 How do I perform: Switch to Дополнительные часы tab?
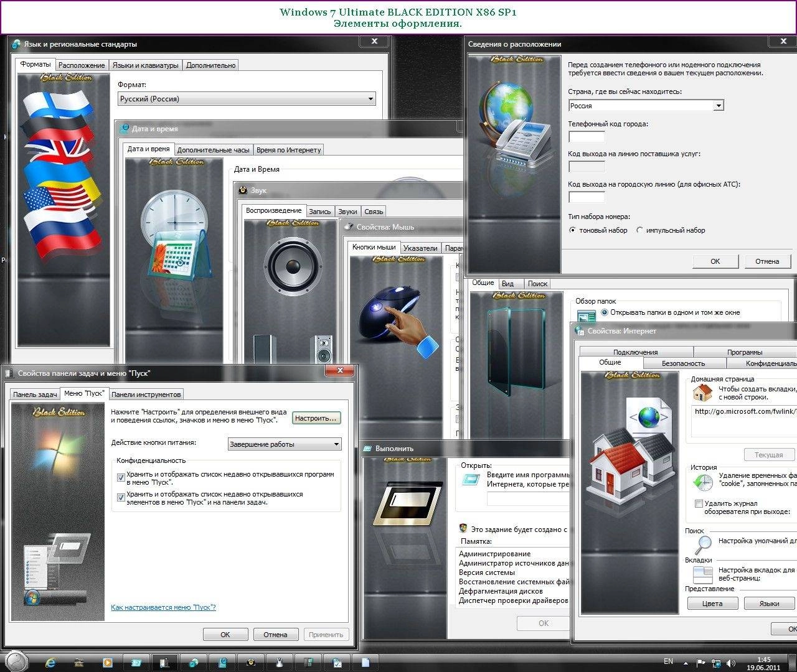pos(213,150)
